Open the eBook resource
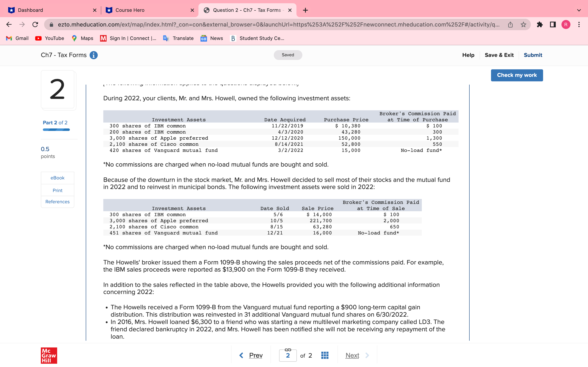Screen dimensions: 588x367 57,178
